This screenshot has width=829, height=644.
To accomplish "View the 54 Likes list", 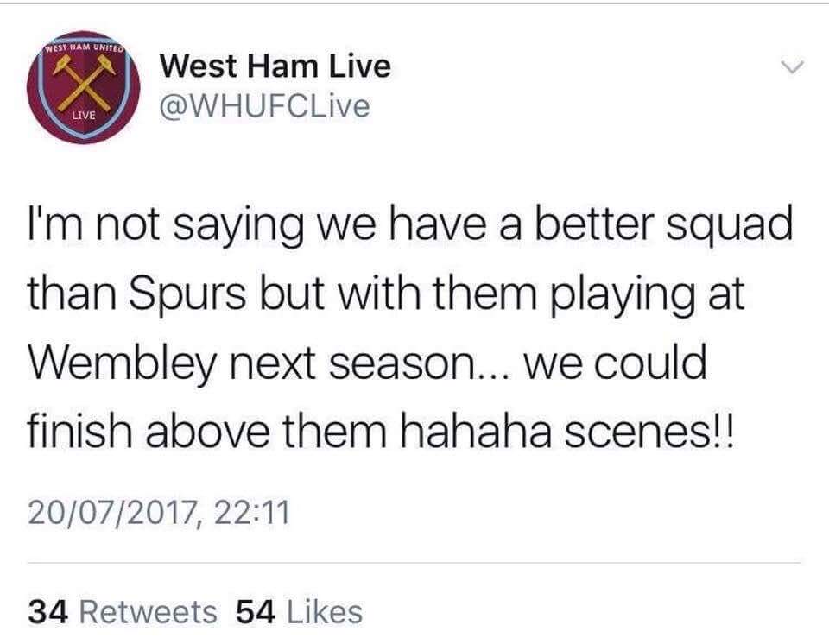I will click(300, 612).
